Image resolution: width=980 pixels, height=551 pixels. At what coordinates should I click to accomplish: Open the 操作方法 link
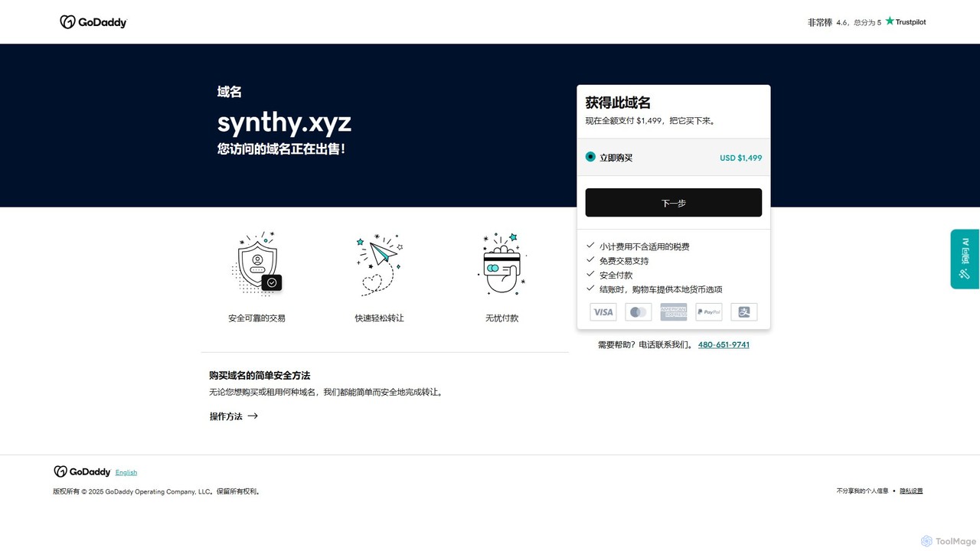(234, 416)
